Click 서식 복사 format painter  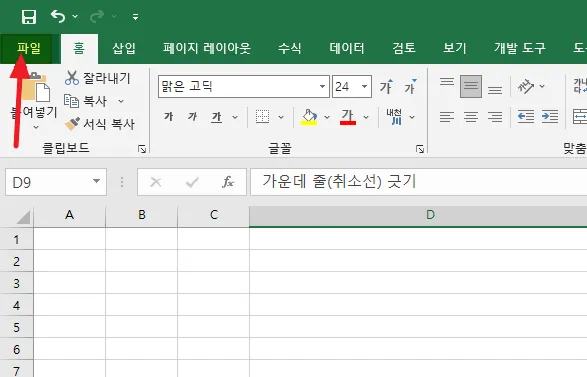(100, 124)
